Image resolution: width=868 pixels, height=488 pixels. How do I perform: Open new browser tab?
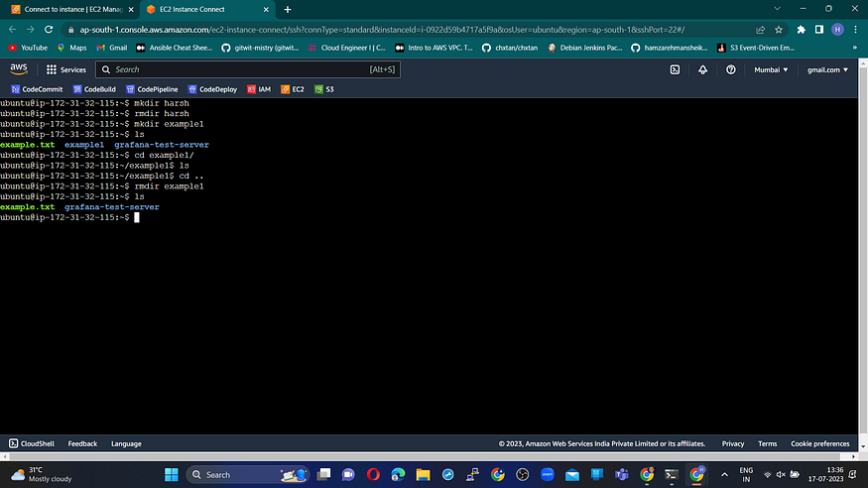click(x=288, y=9)
